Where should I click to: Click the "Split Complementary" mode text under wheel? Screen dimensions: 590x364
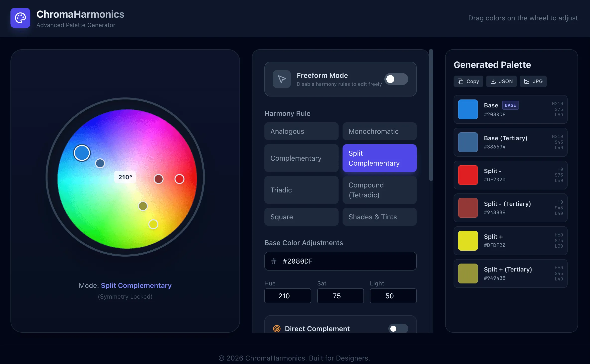136,285
